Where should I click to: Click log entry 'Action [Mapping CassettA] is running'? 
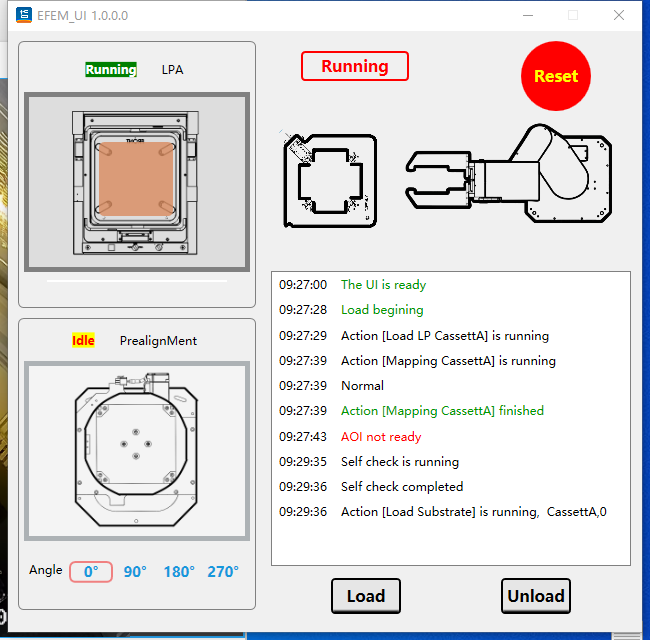pyautogui.click(x=448, y=361)
